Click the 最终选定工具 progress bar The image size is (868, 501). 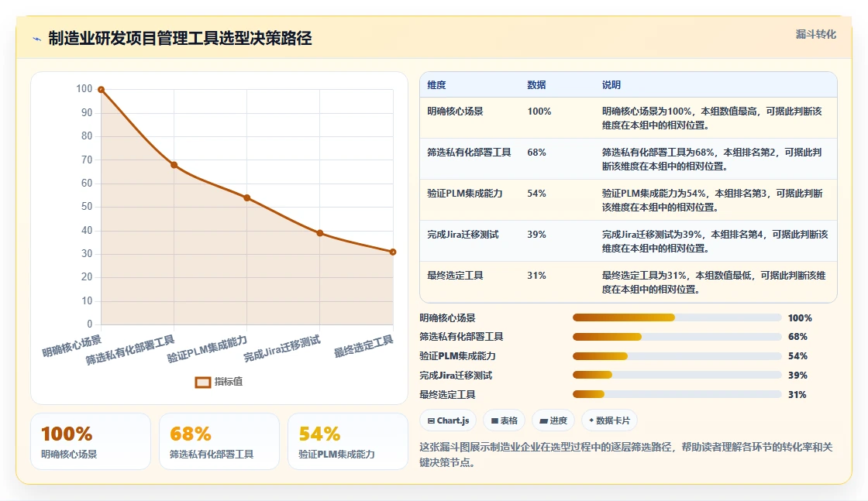point(677,394)
